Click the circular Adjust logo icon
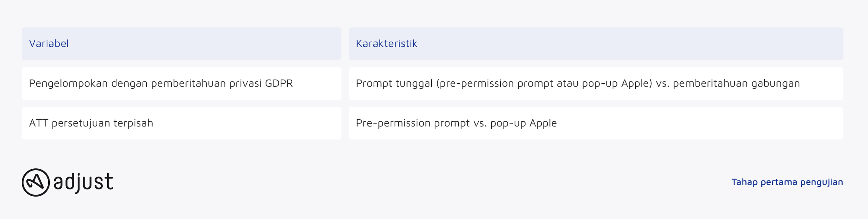The width and height of the screenshot is (868, 219). click(x=36, y=182)
